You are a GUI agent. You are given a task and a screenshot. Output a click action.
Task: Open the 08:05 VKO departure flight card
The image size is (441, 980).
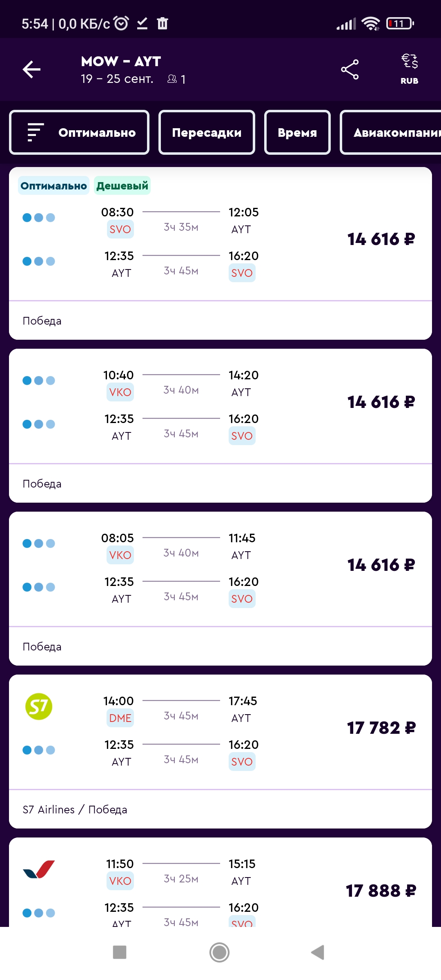click(x=220, y=588)
